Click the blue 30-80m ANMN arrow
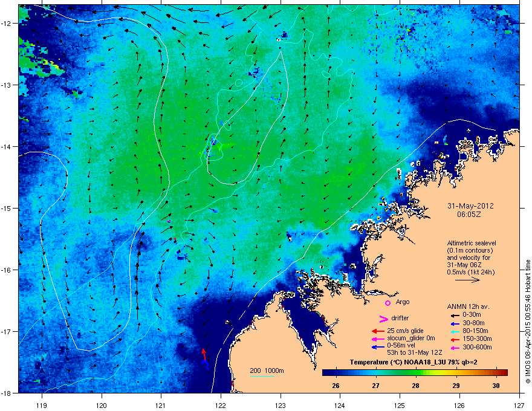Image resolution: width=532 pixels, height=411 pixels. [x=455, y=324]
